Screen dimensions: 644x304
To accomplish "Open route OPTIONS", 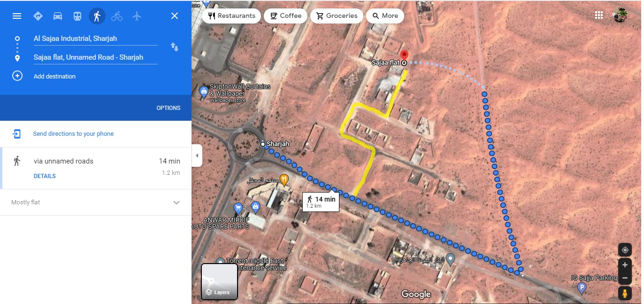I will tap(169, 108).
